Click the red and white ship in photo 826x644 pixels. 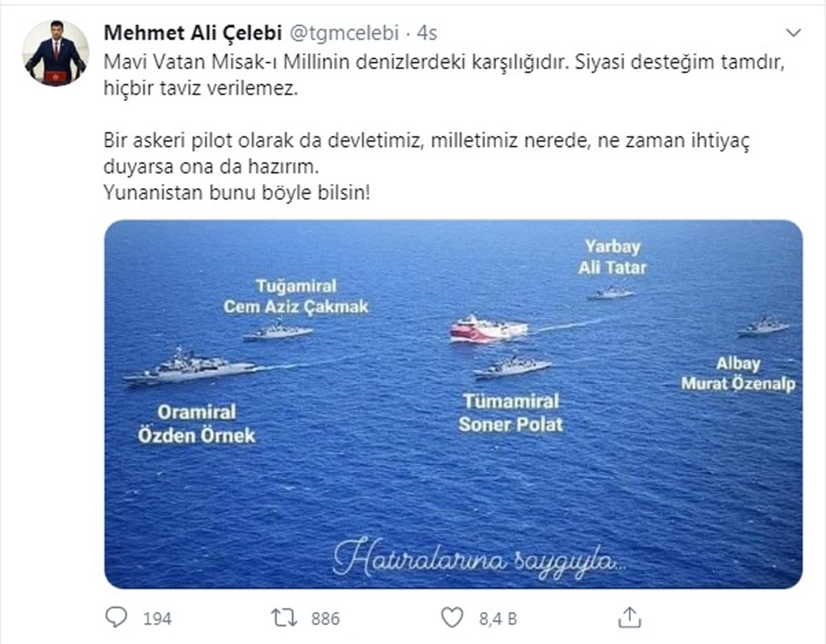489,328
